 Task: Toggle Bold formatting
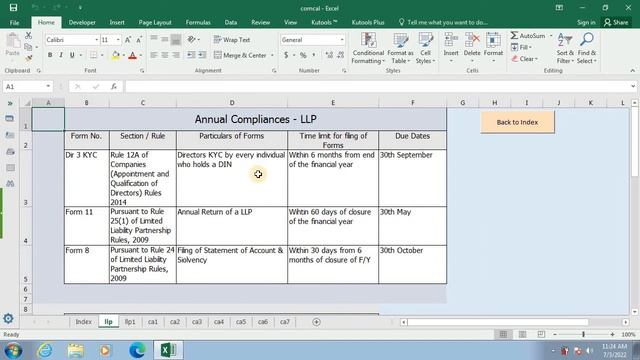click(x=50, y=55)
